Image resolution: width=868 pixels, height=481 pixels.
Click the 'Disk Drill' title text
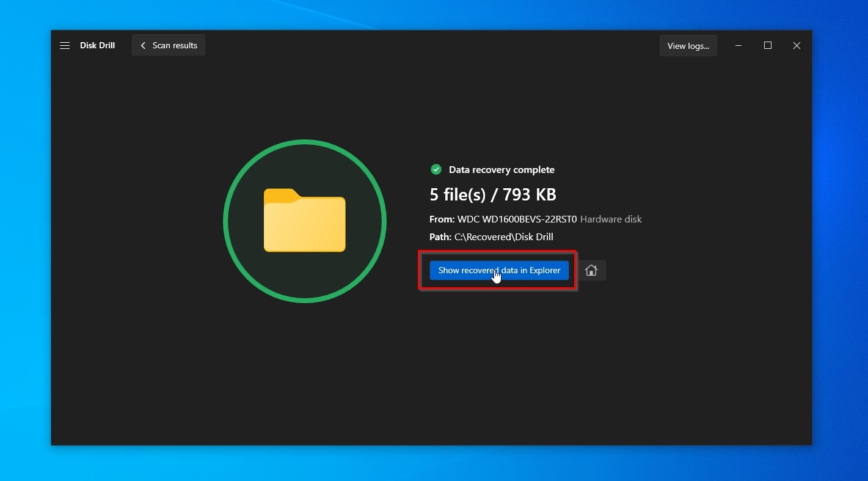[x=97, y=45]
